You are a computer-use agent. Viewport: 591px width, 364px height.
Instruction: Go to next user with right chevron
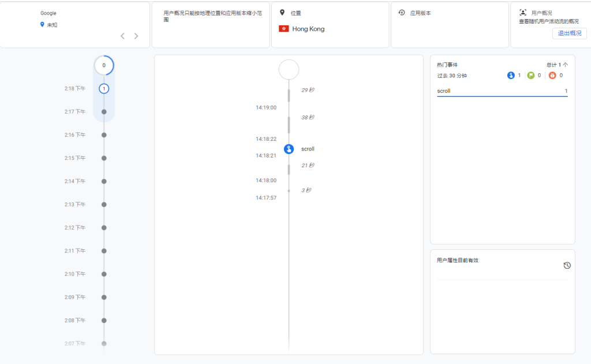[136, 36]
